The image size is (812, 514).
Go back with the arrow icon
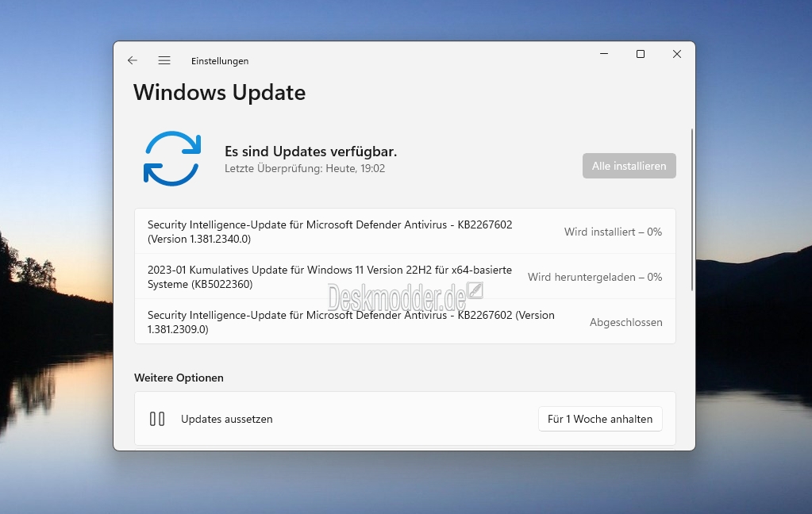tap(133, 60)
